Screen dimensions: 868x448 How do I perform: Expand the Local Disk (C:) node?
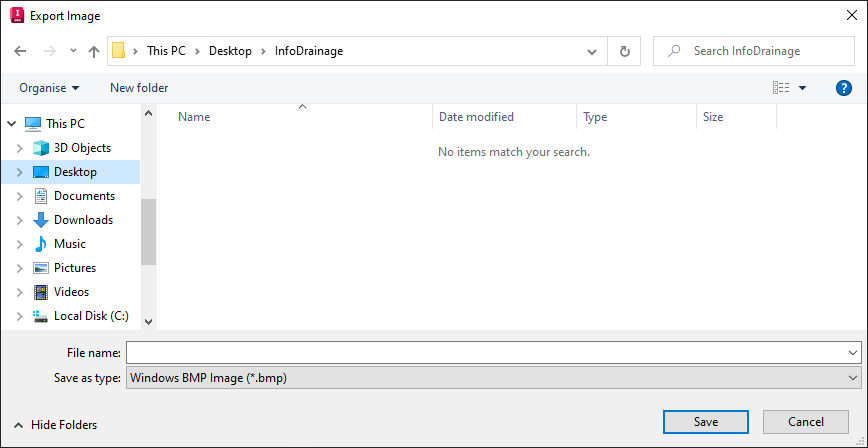pyautogui.click(x=19, y=316)
